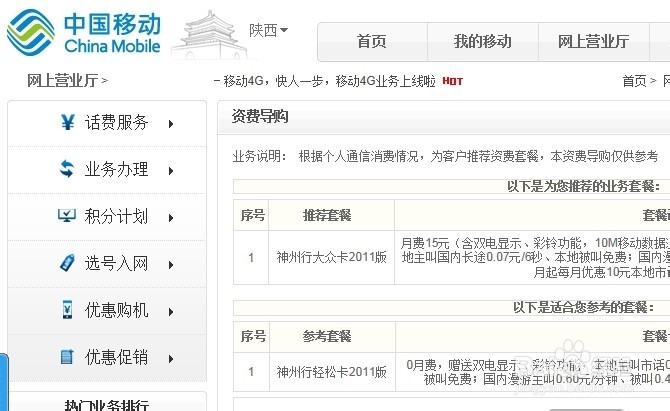Select the 神州行大众卡2011版 package cell
Screen dimensions: 670x411
coord(331,257)
